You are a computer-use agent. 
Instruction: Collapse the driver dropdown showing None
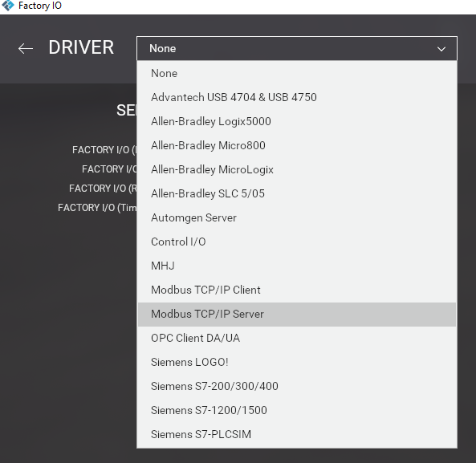click(x=297, y=48)
